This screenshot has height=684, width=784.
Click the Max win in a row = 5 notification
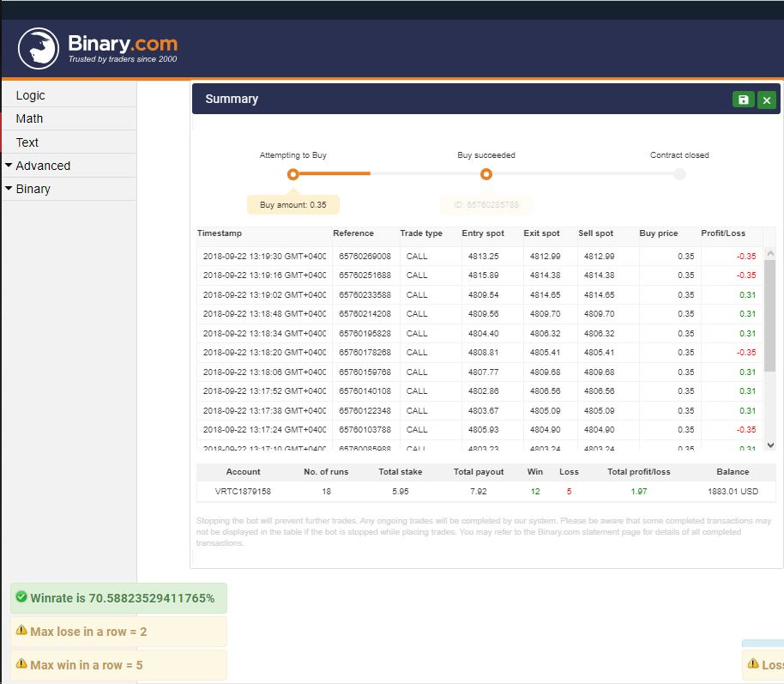coord(118,665)
